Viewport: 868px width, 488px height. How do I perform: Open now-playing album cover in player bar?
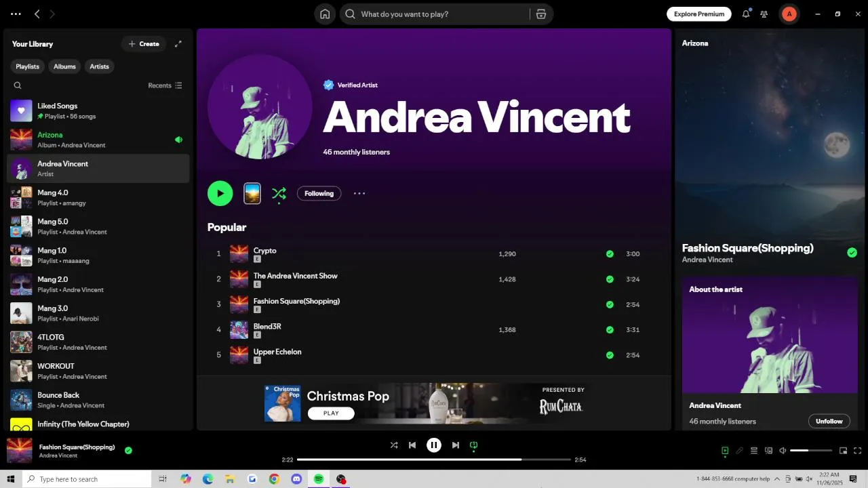20,451
